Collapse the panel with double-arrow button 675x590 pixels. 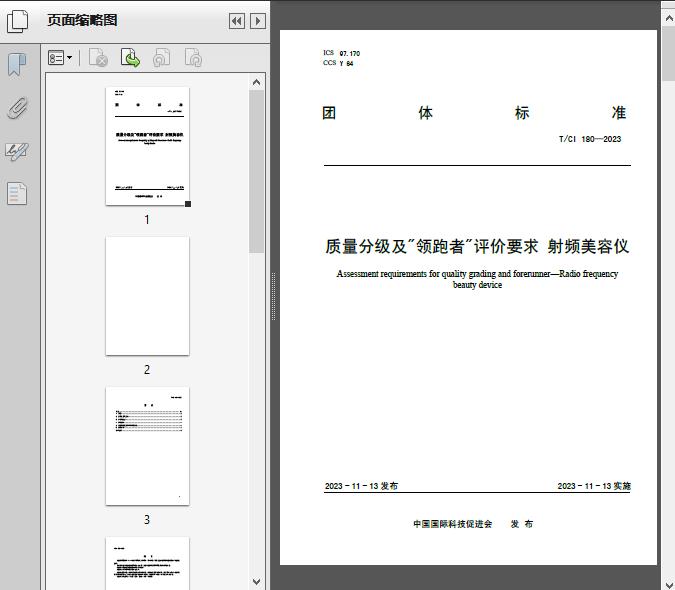click(237, 21)
